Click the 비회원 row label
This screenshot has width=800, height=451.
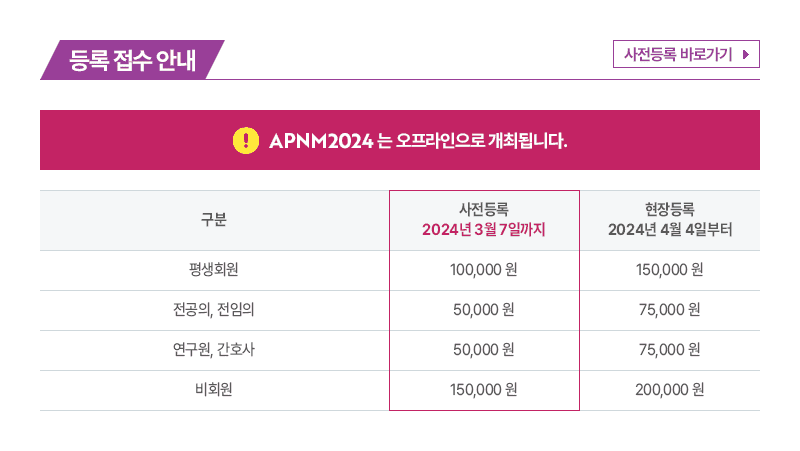click(214, 390)
